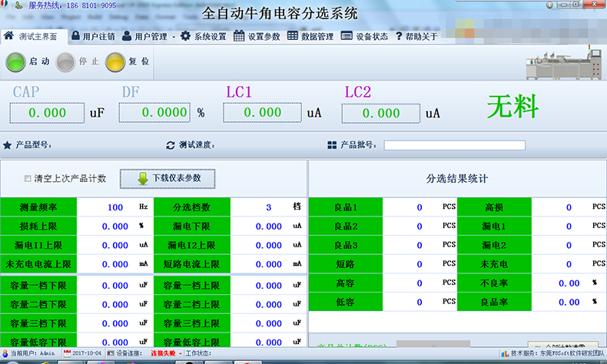Click the yellow 复位 reset indicator
607x364 pixels.
[115, 61]
